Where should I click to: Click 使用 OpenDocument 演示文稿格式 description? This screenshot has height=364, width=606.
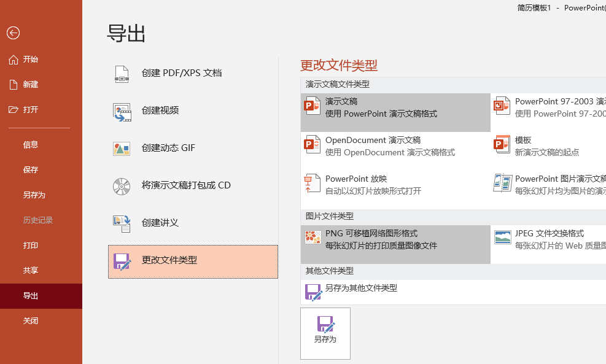click(x=390, y=153)
